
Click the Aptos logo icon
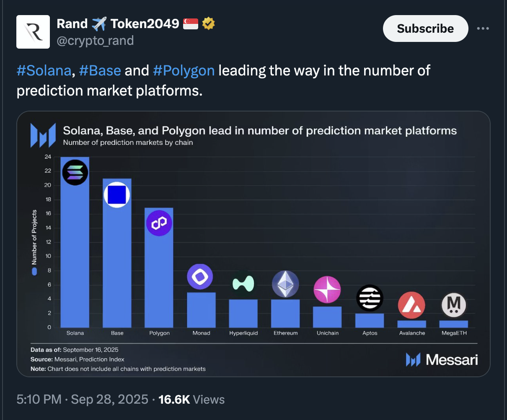point(370,298)
